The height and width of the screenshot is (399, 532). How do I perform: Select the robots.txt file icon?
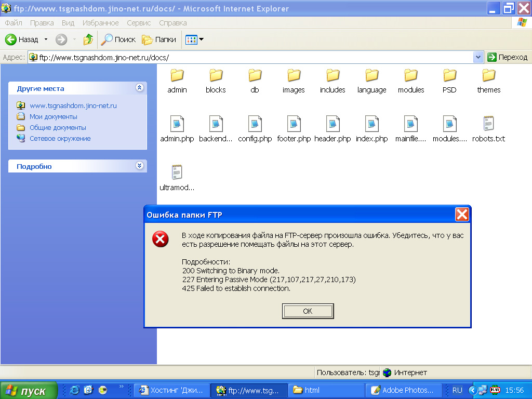(x=488, y=124)
